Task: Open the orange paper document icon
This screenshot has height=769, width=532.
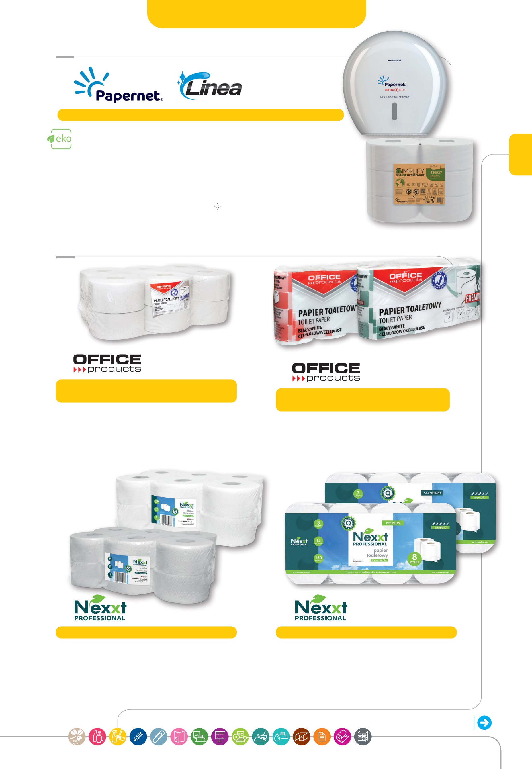Action: 322,736
